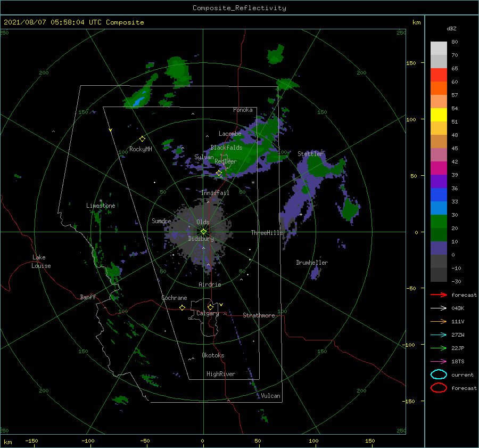Click the Airdrie town label
The height and width of the screenshot is (448, 479).
point(210,284)
